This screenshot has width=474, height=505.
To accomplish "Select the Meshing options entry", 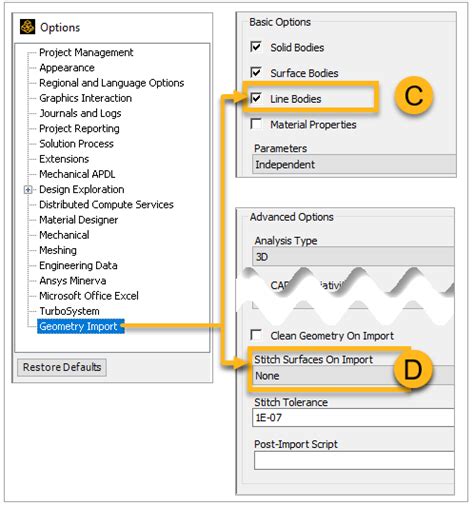I will click(58, 250).
